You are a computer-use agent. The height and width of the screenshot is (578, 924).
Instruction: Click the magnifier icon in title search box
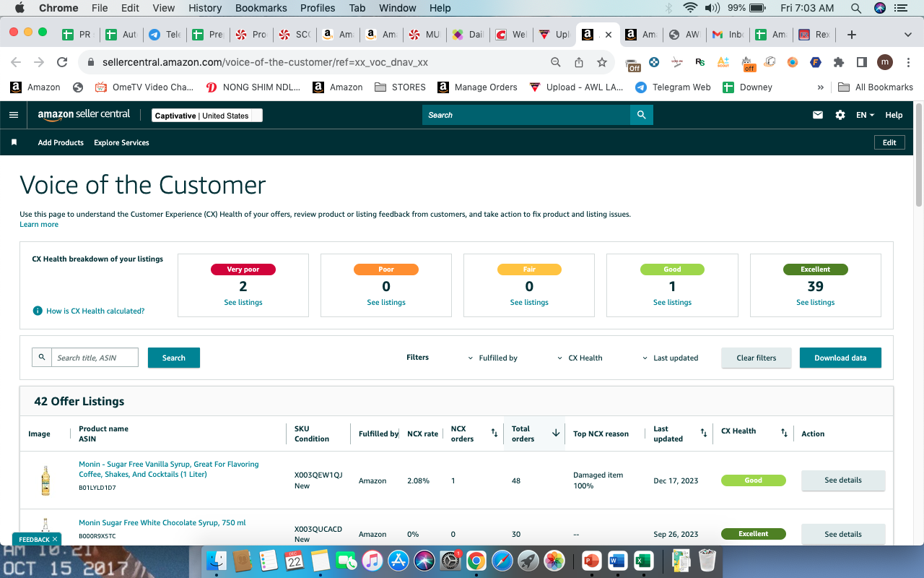coord(42,358)
